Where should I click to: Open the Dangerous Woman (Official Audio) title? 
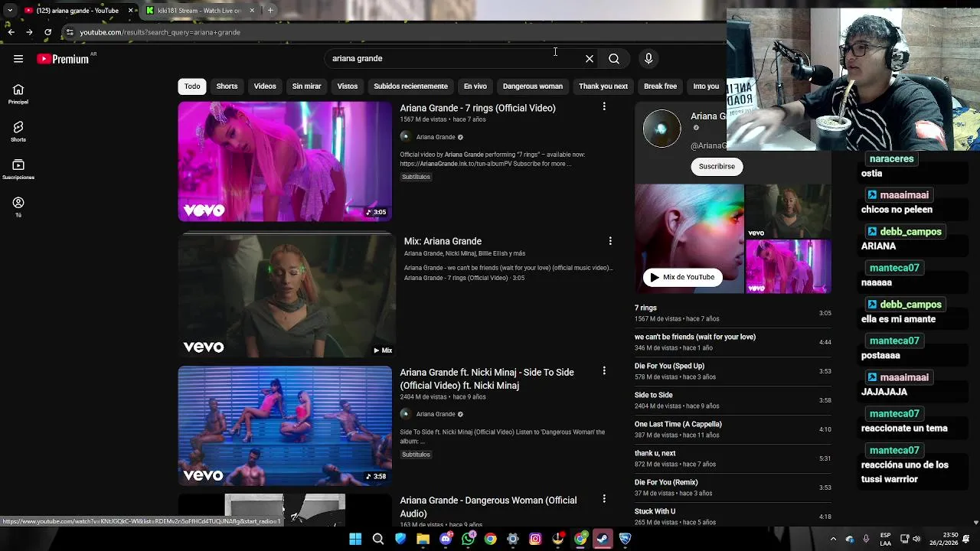tap(488, 507)
